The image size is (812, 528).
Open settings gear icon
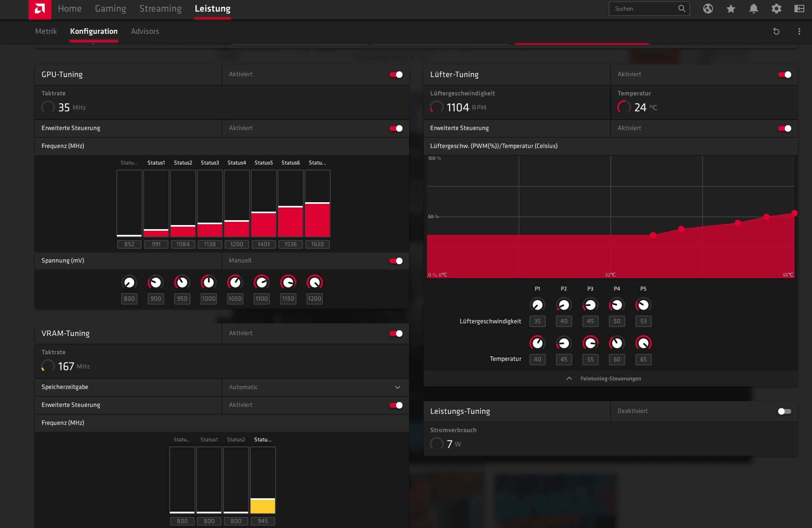click(776, 9)
